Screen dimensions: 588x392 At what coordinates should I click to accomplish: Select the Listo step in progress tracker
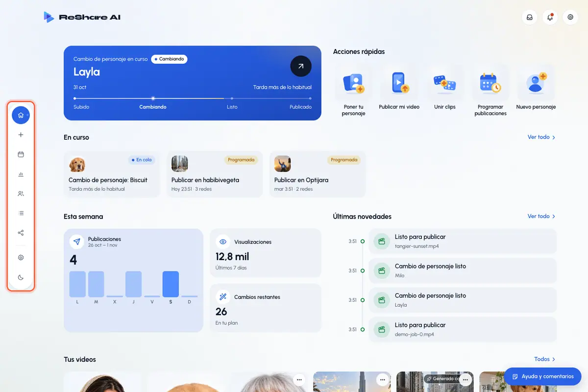click(232, 107)
